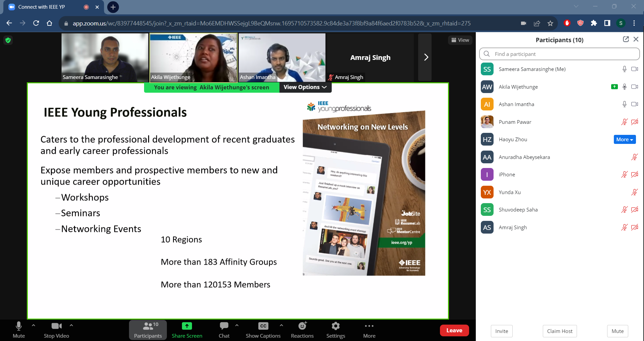Click the browser Back arrow
644x341 pixels.
coord(9,23)
